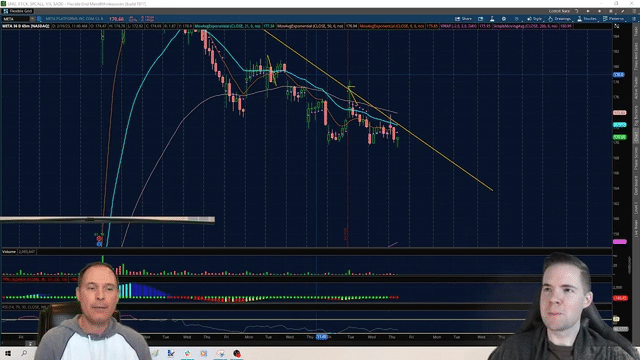Click the detach window icon beside Share
640x360 pixels.
(x=481, y=19)
